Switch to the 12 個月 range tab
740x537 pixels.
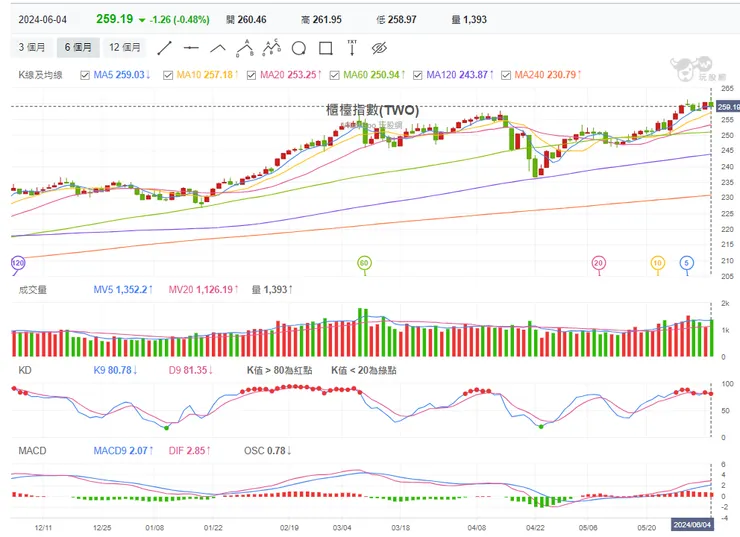coord(125,47)
